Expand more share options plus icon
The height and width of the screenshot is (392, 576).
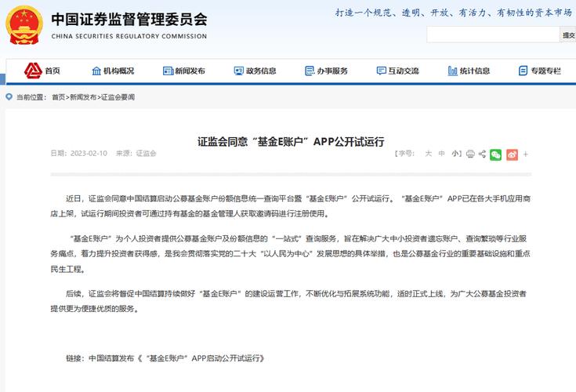[526, 154]
